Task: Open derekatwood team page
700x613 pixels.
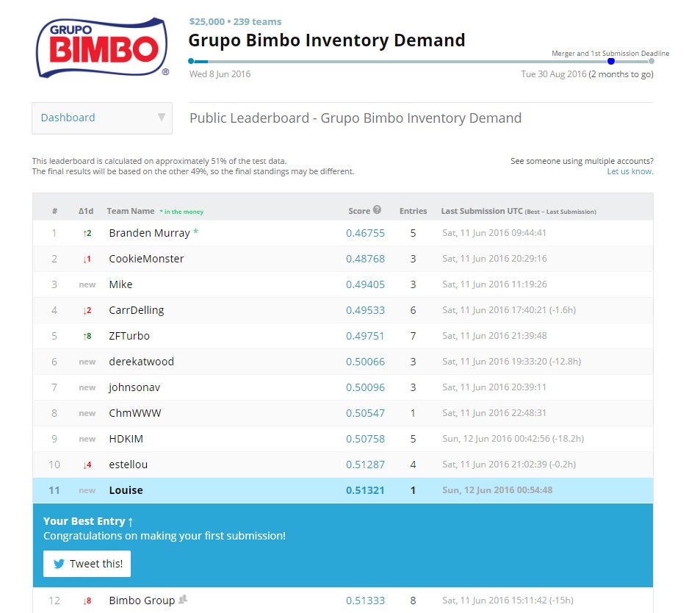Action: 142,362
